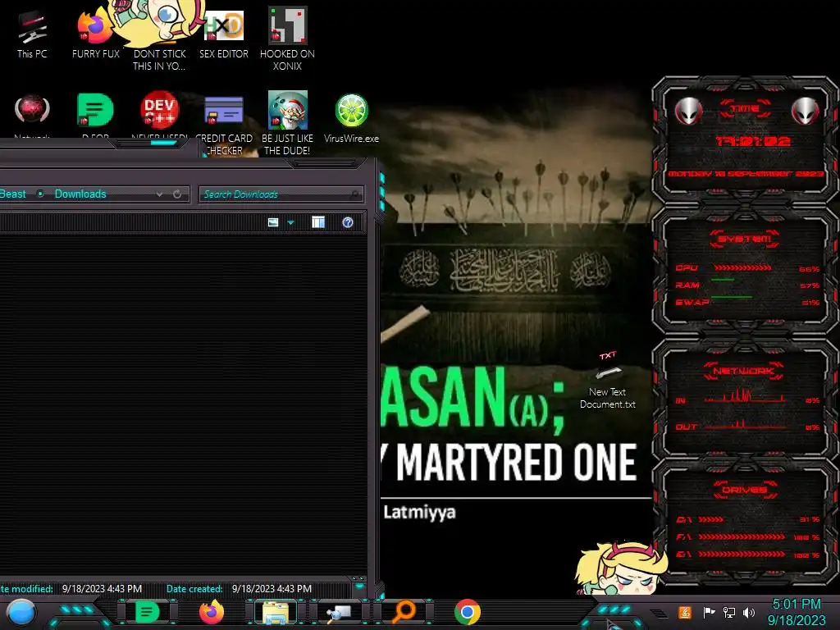This screenshot has width=840, height=630.
Task: Open the network tray icon
Action: click(x=729, y=612)
